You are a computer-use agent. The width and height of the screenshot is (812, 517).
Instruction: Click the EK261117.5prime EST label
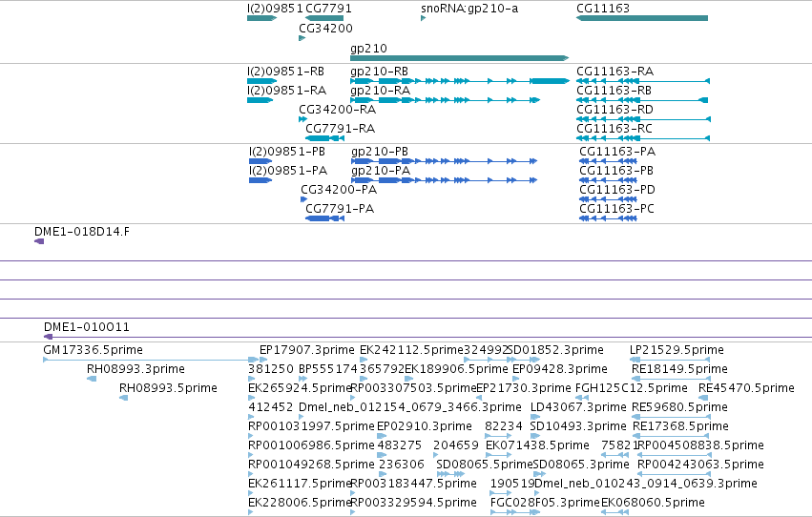click(x=300, y=484)
